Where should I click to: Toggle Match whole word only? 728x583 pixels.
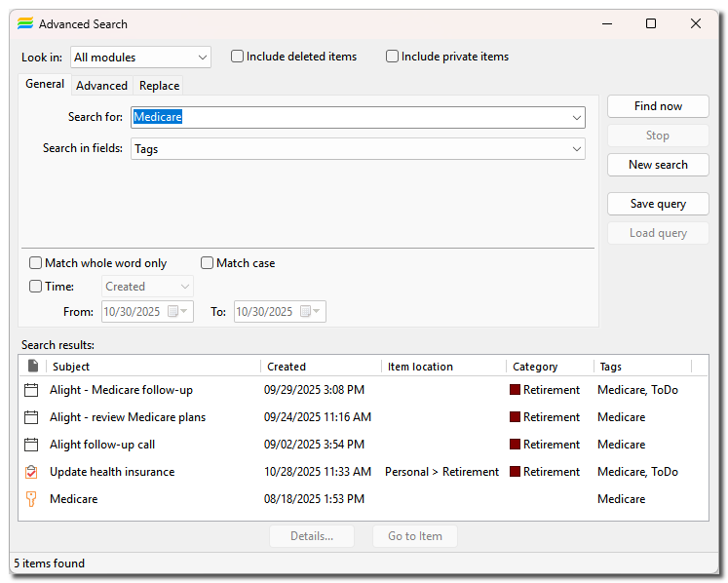[36, 263]
